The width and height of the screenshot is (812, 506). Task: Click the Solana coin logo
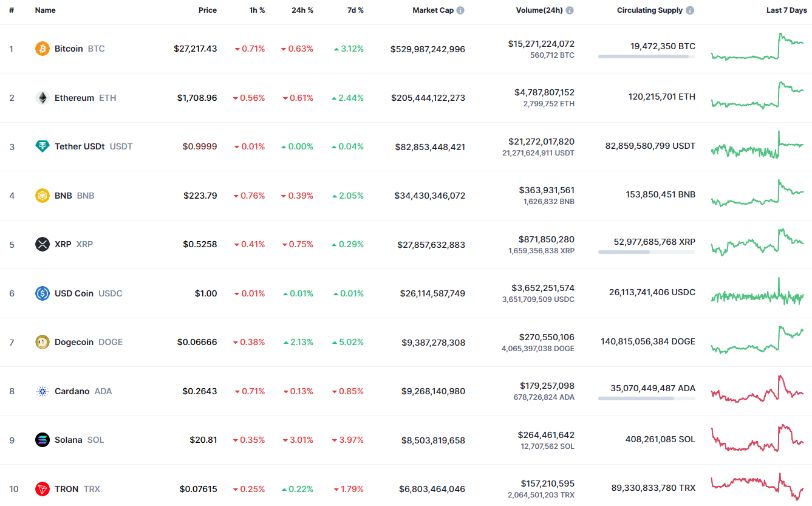pos(42,440)
